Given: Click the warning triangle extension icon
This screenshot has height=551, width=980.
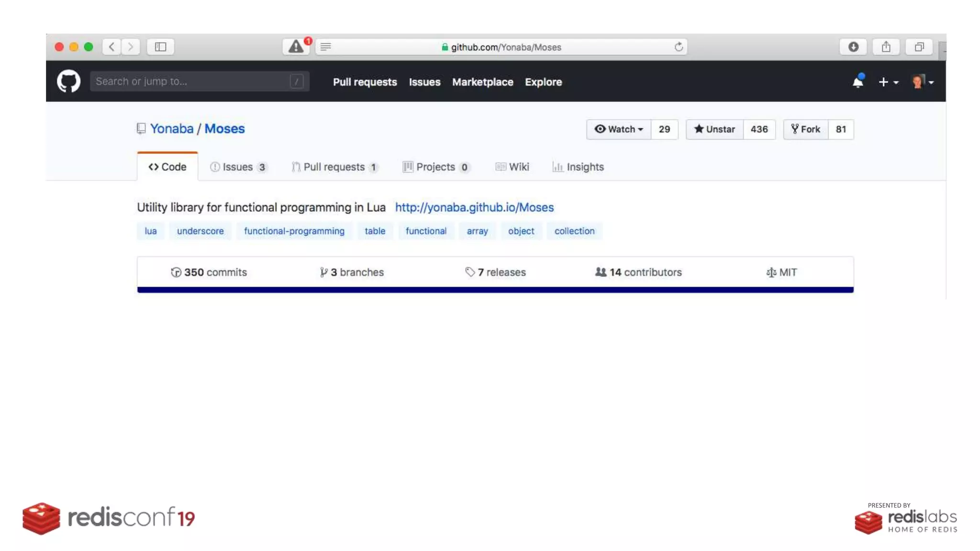Looking at the screenshot, I should (296, 47).
